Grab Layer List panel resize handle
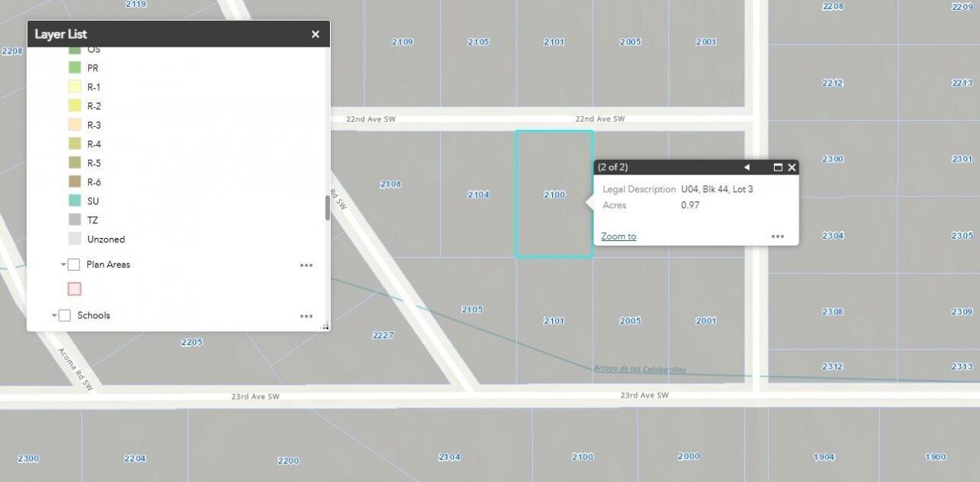The width and height of the screenshot is (980, 482). click(x=325, y=327)
